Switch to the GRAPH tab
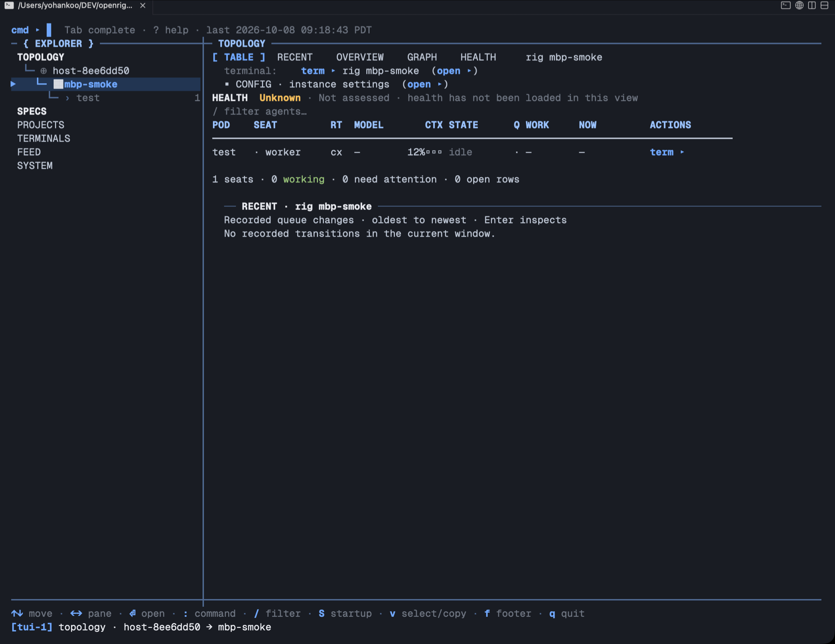Viewport: 835px width, 644px height. coord(422,57)
